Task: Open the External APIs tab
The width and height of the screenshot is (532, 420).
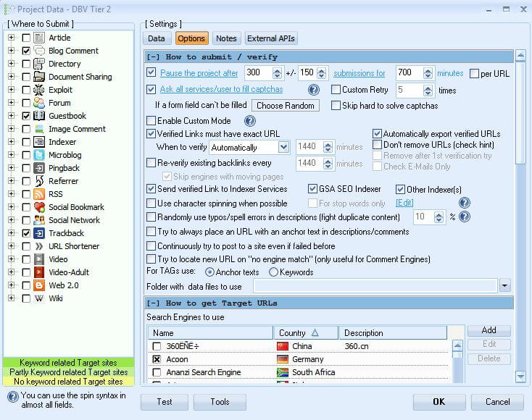Action: point(271,38)
